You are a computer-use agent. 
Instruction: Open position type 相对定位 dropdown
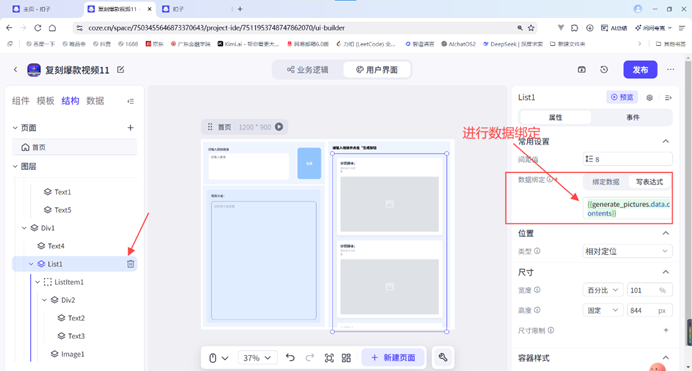coord(627,251)
